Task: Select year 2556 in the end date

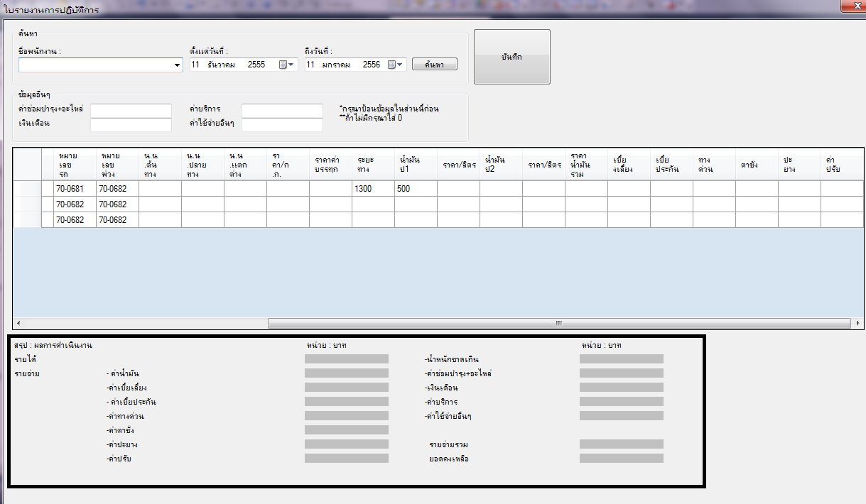Action: point(371,65)
